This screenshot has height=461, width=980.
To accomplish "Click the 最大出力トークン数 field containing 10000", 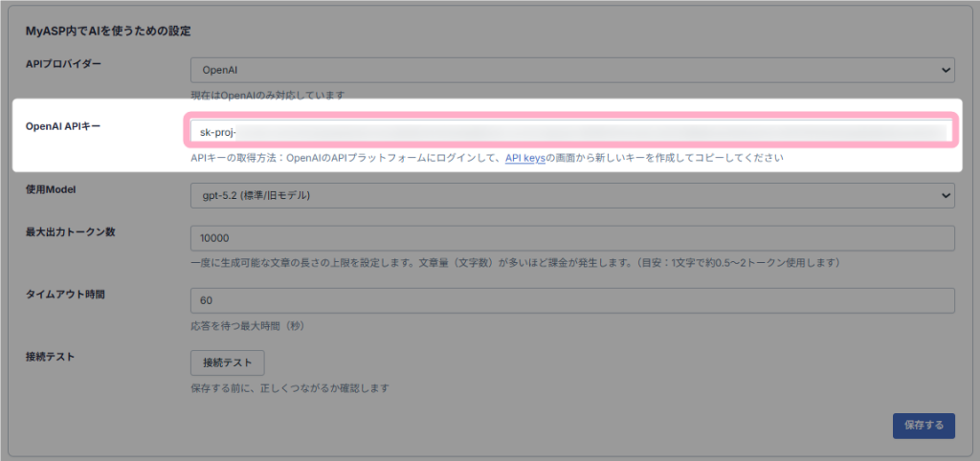I will [572, 238].
